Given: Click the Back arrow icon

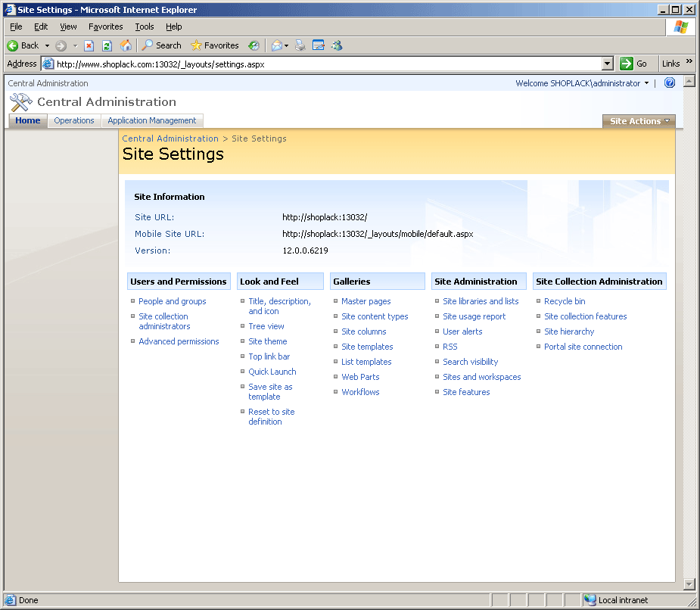Looking at the screenshot, I should point(13,45).
